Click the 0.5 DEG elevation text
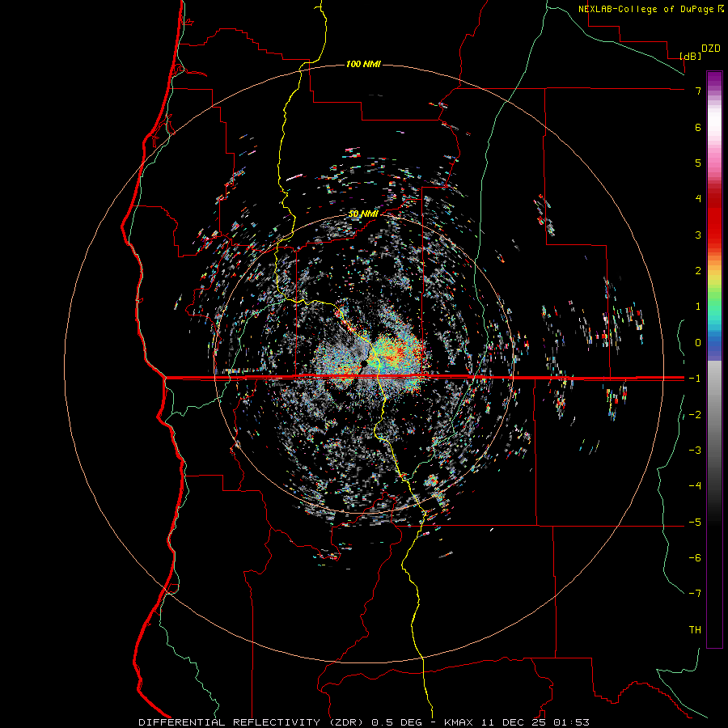Image resolution: width=728 pixels, height=728 pixels. coord(396,722)
